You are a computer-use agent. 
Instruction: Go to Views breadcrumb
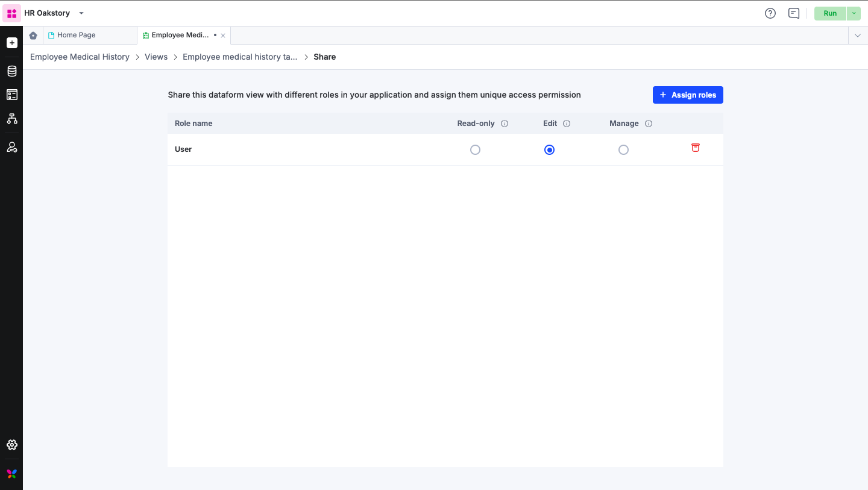(x=156, y=57)
